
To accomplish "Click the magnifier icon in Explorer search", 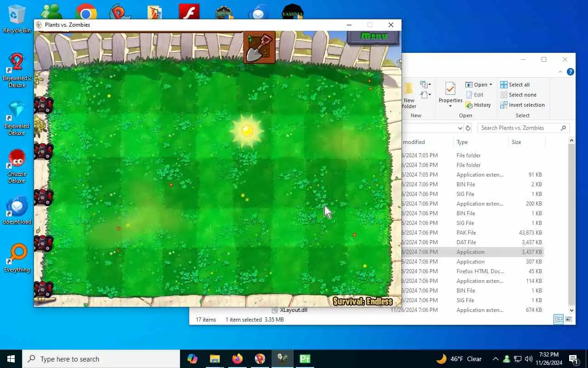I will click(563, 128).
